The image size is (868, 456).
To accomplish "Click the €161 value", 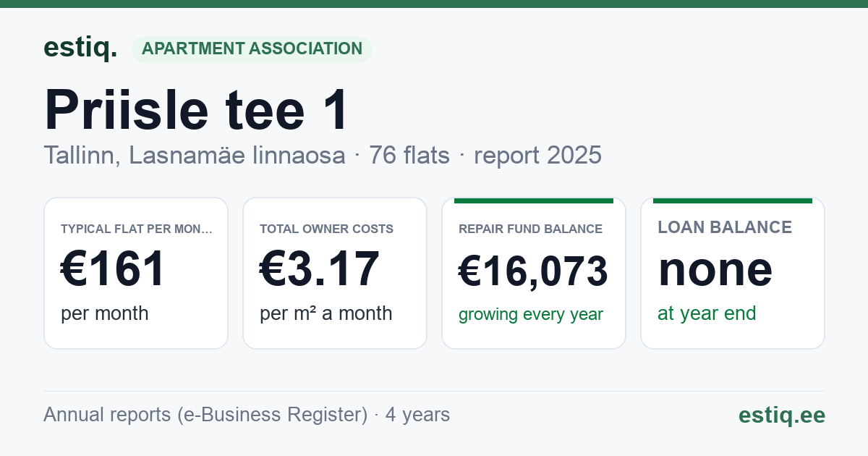I will tap(113, 269).
